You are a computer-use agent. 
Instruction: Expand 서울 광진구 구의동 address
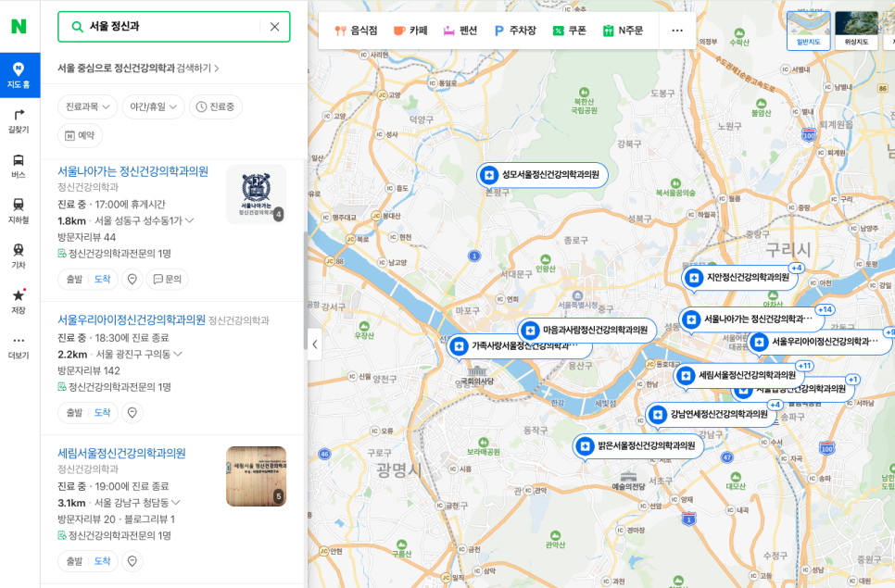point(139,354)
